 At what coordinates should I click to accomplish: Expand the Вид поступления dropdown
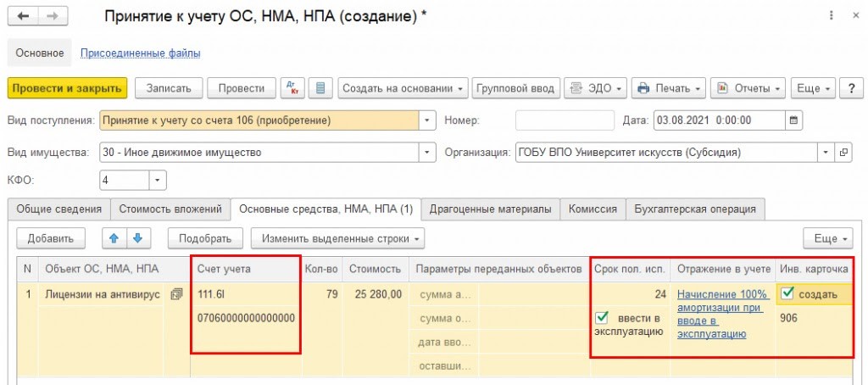click(427, 120)
